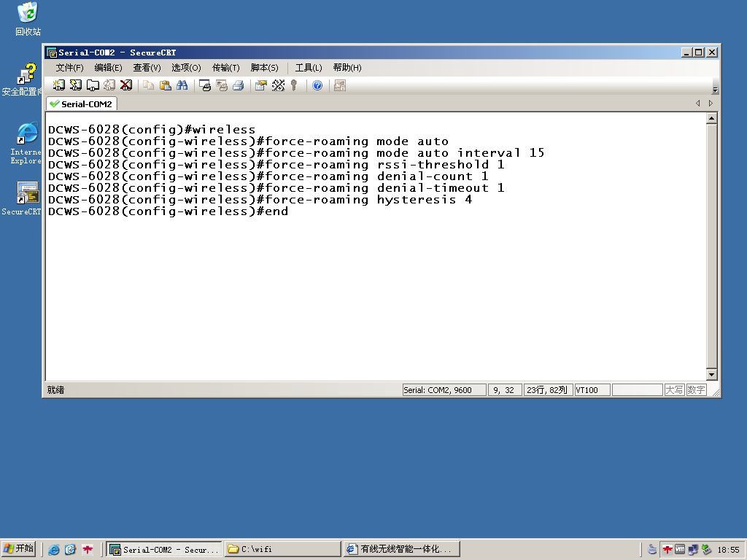Click the terminal scrollbar up arrow
747x560 pixels.
712,118
